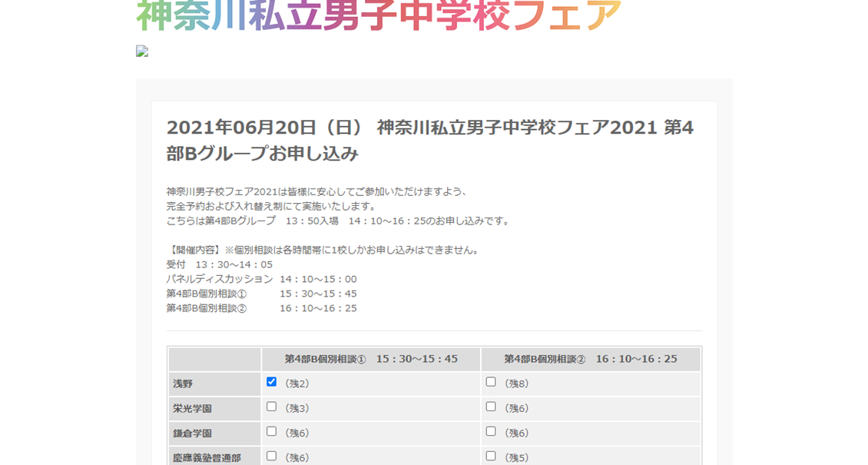Click the パネルディスカッション 14：10～15：00 line
Image resolution: width=868 pixels, height=465 pixels.
pyautogui.click(x=262, y=279)
